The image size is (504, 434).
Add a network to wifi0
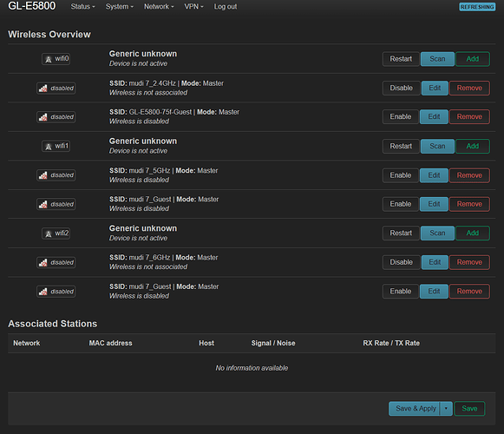click(x=473, y=59)
